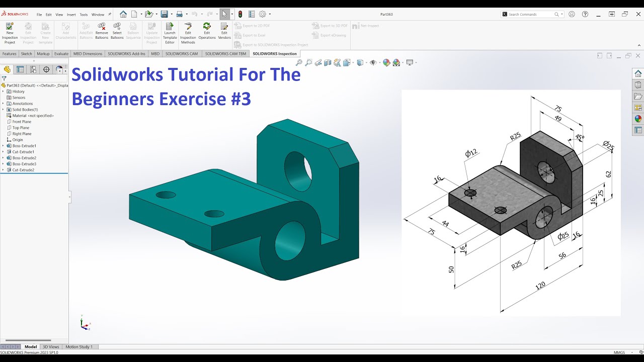Click Zoom to Area icon
This screenshot has width=644, height=362.
click(x=308, y=63)
